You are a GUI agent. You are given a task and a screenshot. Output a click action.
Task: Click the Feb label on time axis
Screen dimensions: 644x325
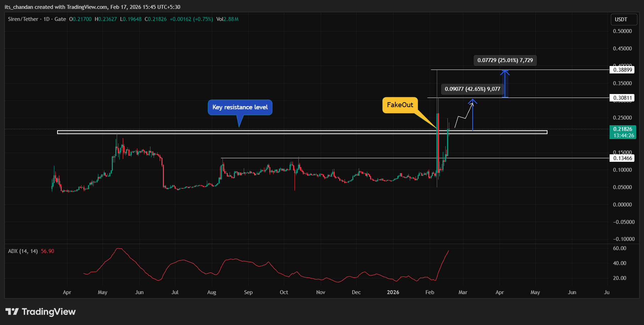[x=430, y=292]
